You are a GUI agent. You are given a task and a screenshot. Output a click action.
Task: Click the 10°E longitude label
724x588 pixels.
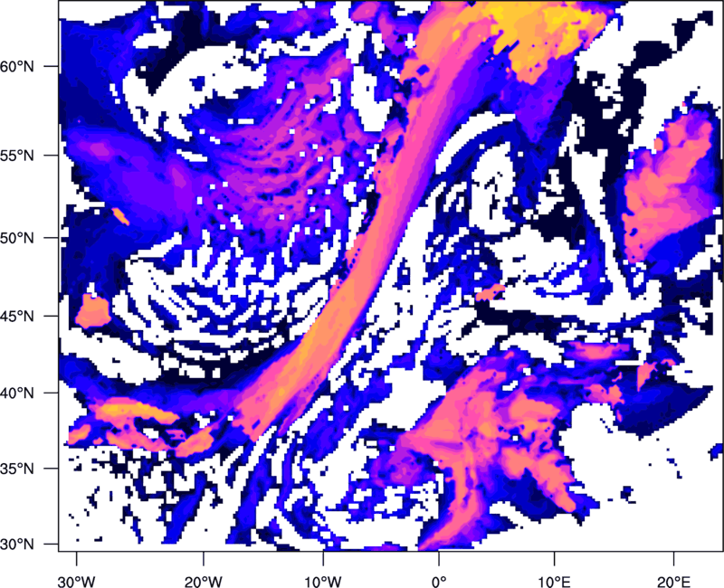(554, 582)
